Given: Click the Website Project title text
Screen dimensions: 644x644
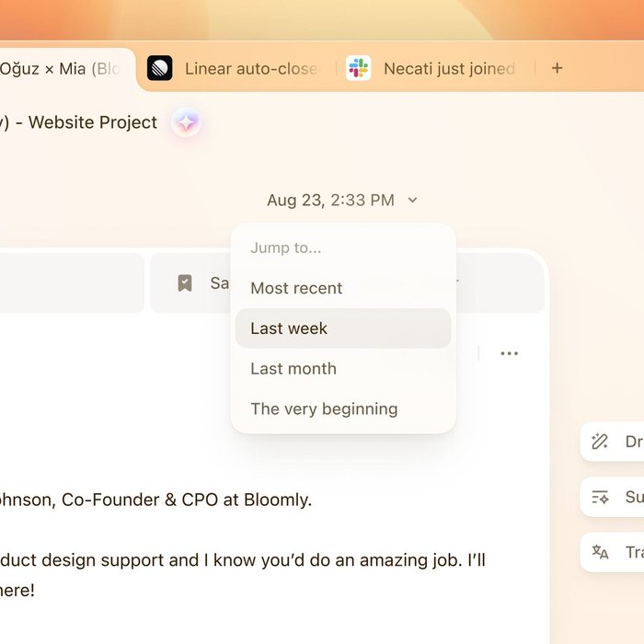Looking at the screenshot, I should click(x=92, y=122).
